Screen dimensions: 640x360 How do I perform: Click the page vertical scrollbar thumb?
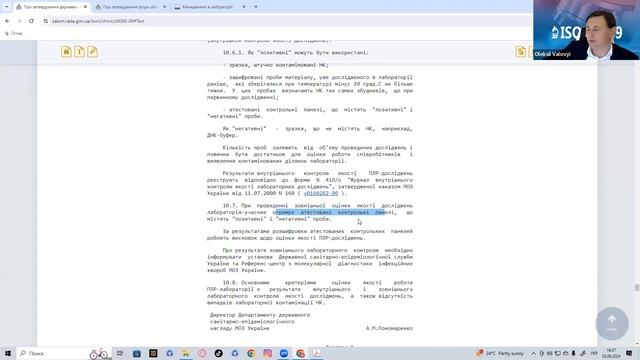click(637, 288)
